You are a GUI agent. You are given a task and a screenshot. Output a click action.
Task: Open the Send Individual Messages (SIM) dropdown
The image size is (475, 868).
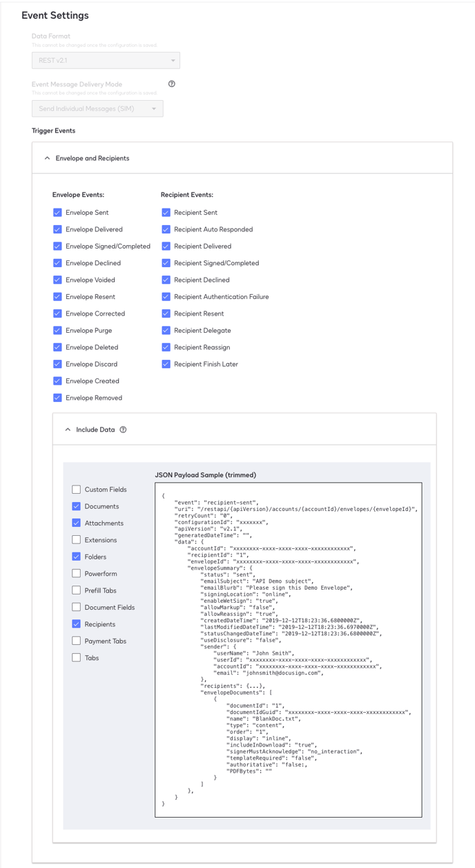(x=97, y=109)
